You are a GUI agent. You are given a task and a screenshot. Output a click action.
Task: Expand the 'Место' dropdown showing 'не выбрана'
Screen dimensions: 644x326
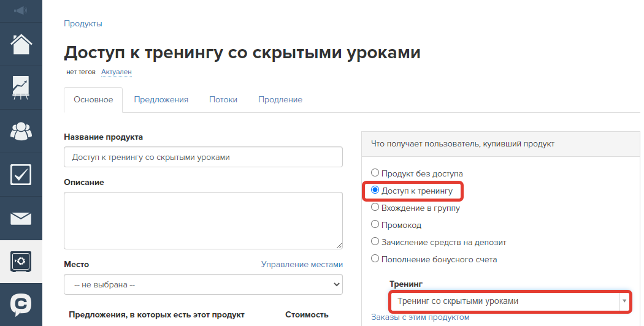203,285
